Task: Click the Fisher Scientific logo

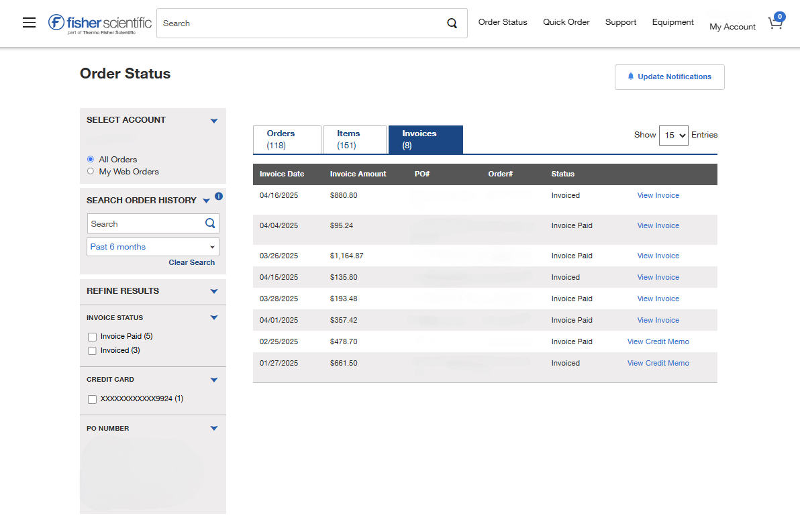Action: click(x=99, y=22)
